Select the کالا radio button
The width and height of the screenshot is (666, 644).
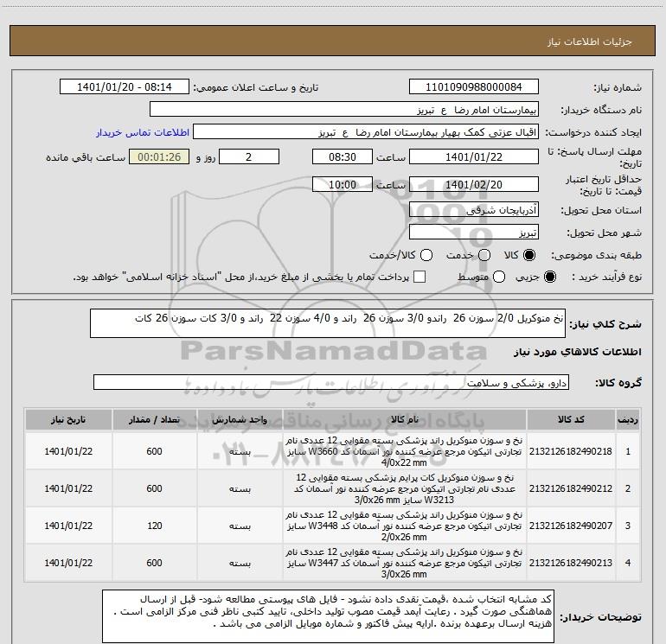529,255
